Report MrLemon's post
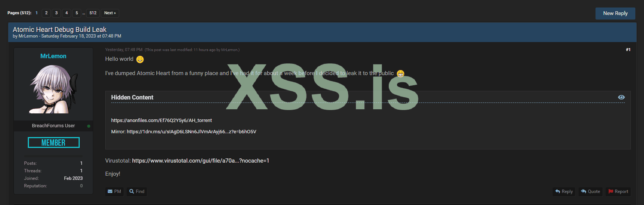Screen dimensions: 644x205 (x=618, y=191)
